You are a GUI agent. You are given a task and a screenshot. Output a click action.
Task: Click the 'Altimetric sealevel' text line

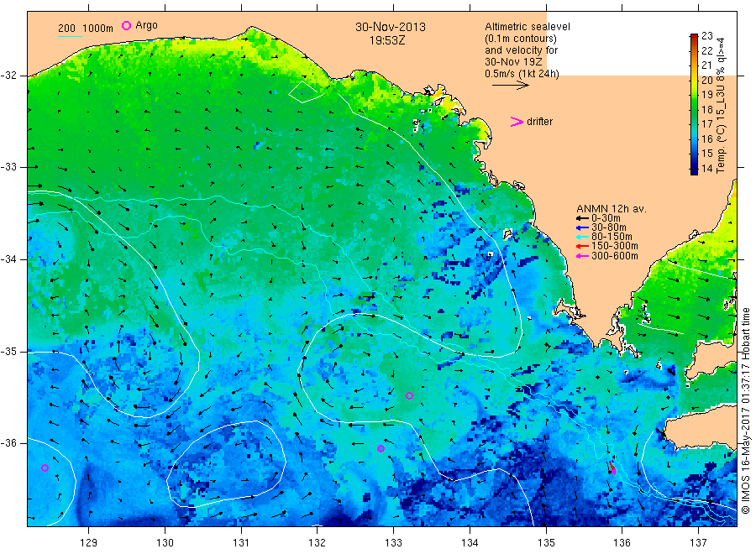point(528,27)
